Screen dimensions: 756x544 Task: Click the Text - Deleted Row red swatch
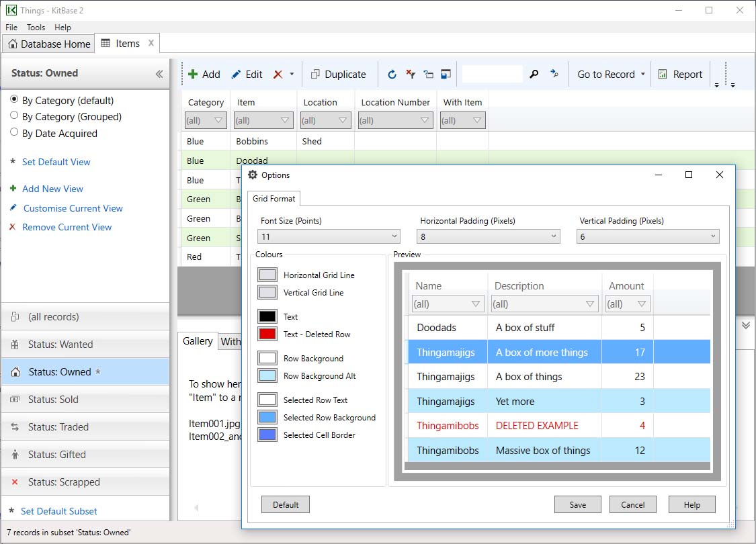[x=267, y=334]
